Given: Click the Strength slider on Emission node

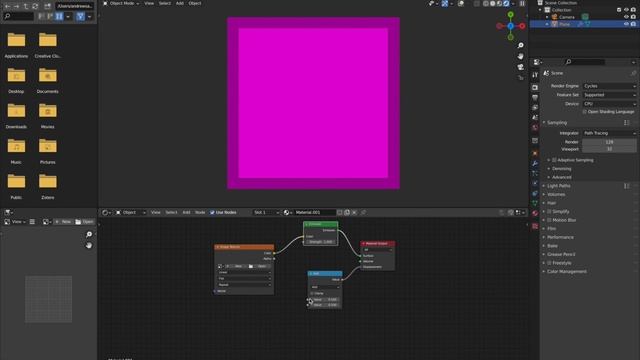Looking at the screenshot, I should 320,242.
